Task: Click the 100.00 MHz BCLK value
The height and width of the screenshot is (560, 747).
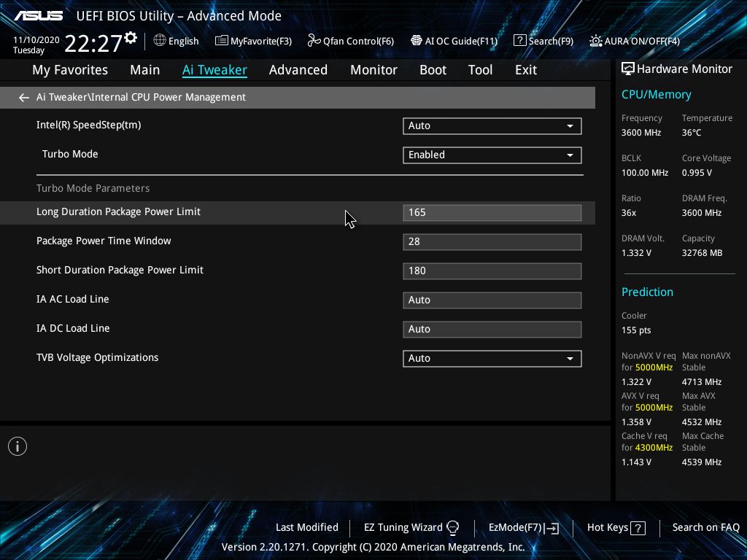Action: pyautogui.click(x=645, y=173)
